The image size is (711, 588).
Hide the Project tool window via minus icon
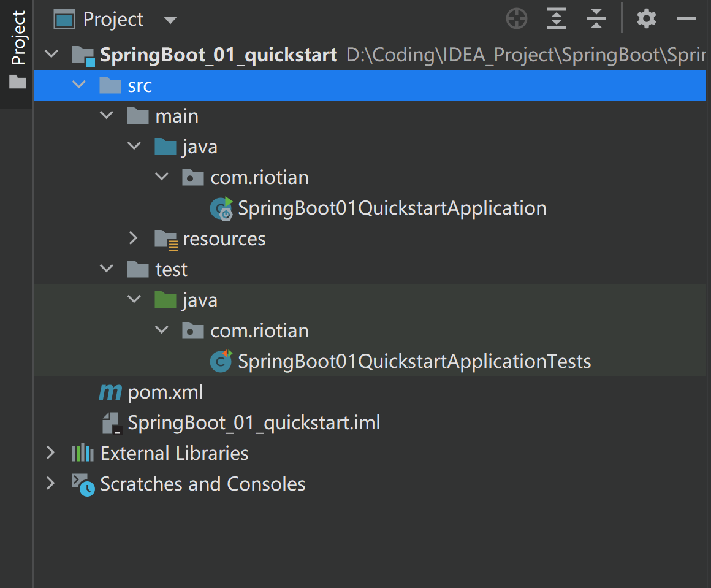686,20
